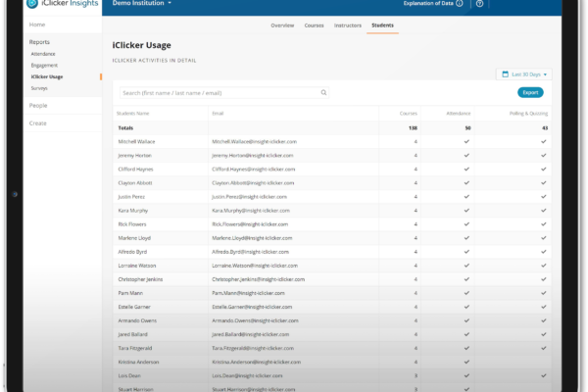Click the student name Rick Flowers
This screenshot has width=588, height=392.
132,224
